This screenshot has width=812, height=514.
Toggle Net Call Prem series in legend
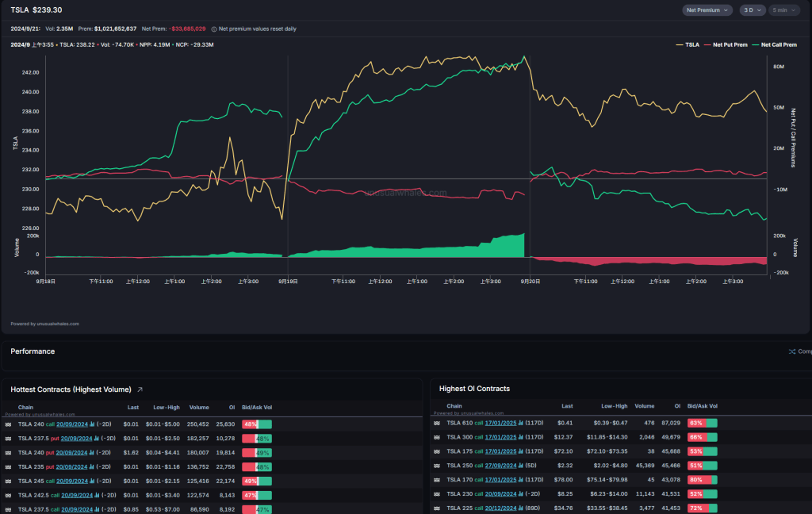(774, 45)
